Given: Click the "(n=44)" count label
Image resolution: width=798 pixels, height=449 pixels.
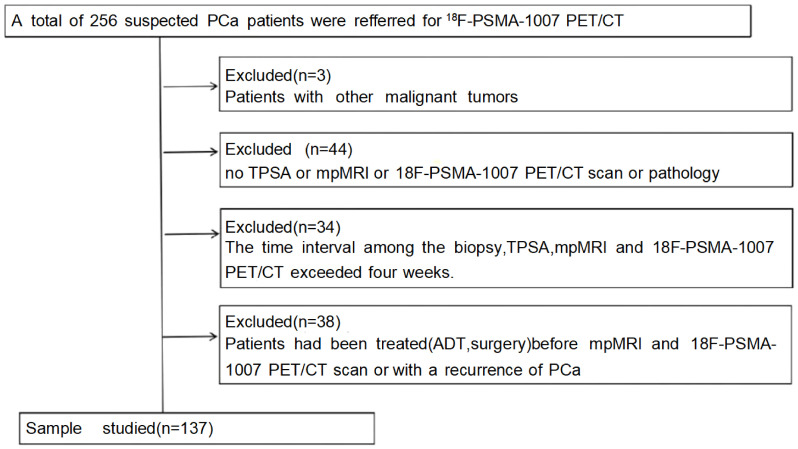Looking at the screenshot, I should point(329,149).
